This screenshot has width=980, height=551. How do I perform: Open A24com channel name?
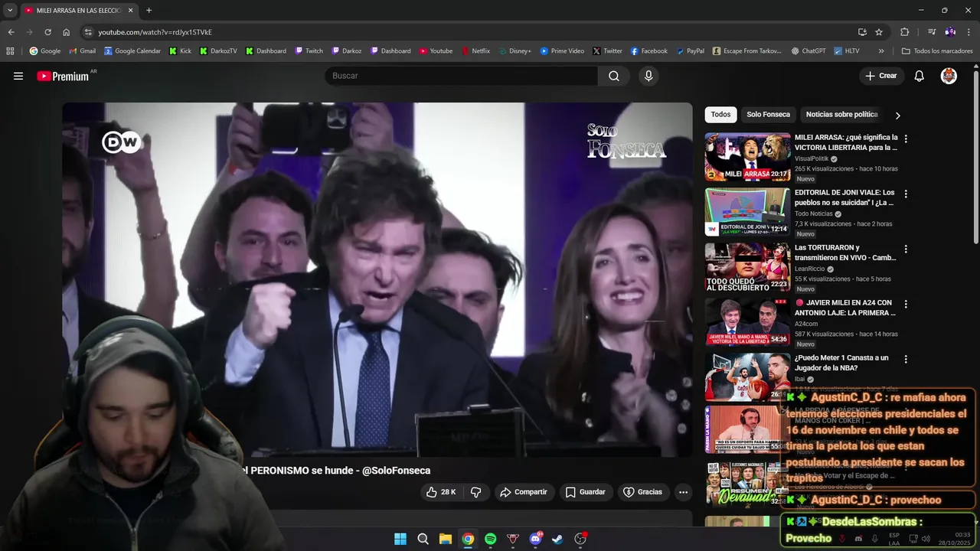click(x=805, y=324)
